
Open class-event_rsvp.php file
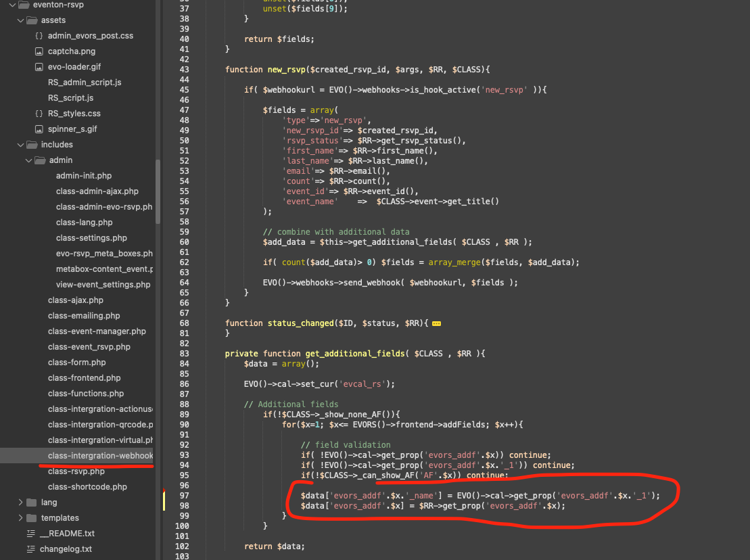coord(89,347)
